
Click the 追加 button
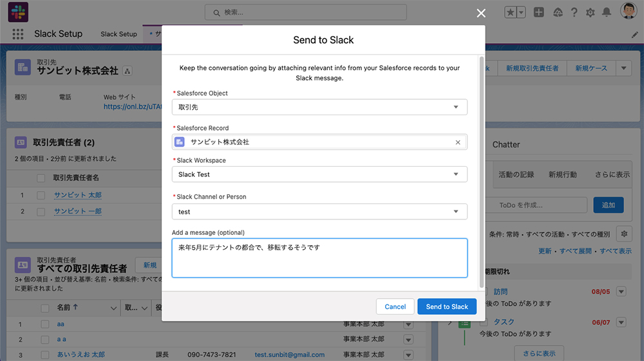[609, 205]
